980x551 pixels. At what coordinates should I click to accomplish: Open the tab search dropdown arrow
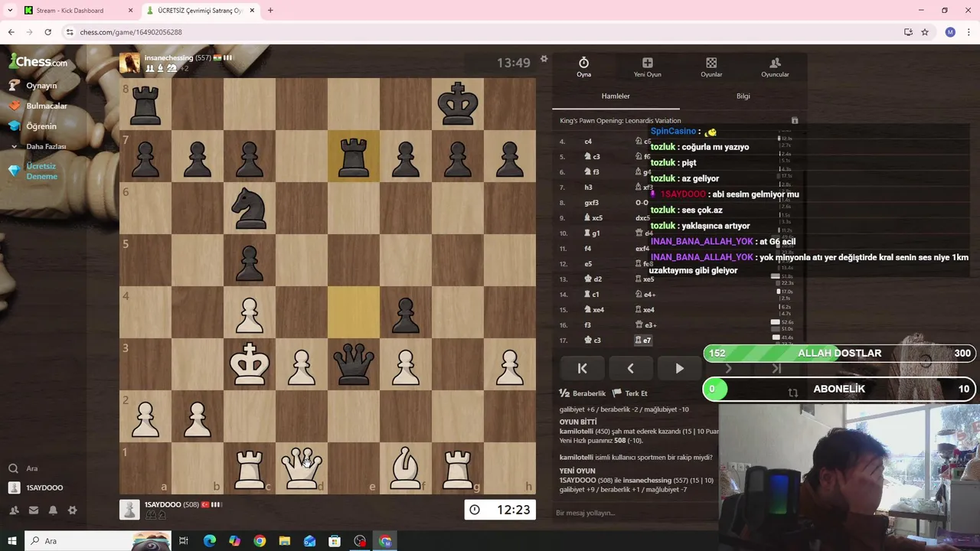[9, 11]
